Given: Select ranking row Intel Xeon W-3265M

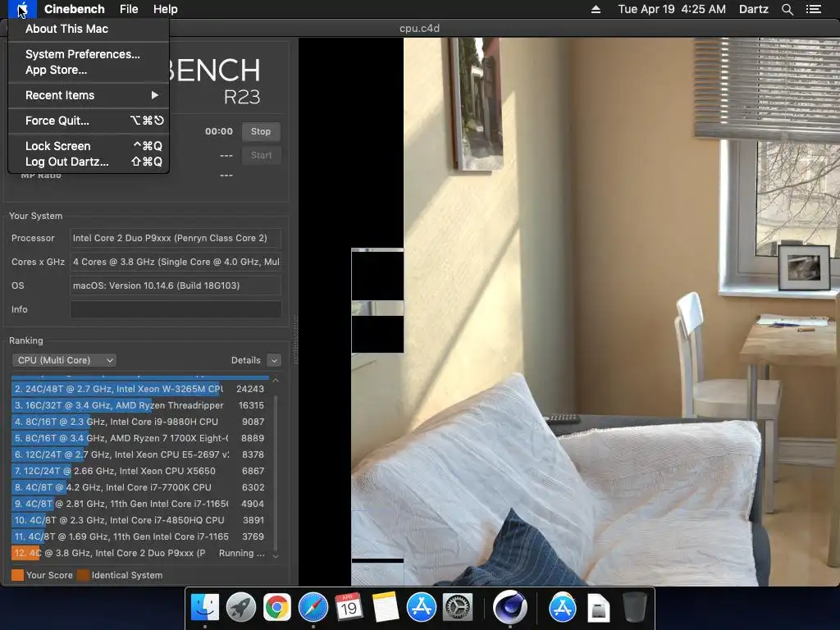Looking at the screenshot, I should [x=139, y=389].
